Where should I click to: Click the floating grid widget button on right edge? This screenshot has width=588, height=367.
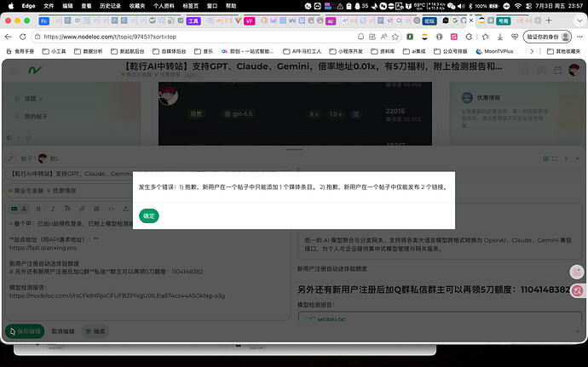(577, 272)
